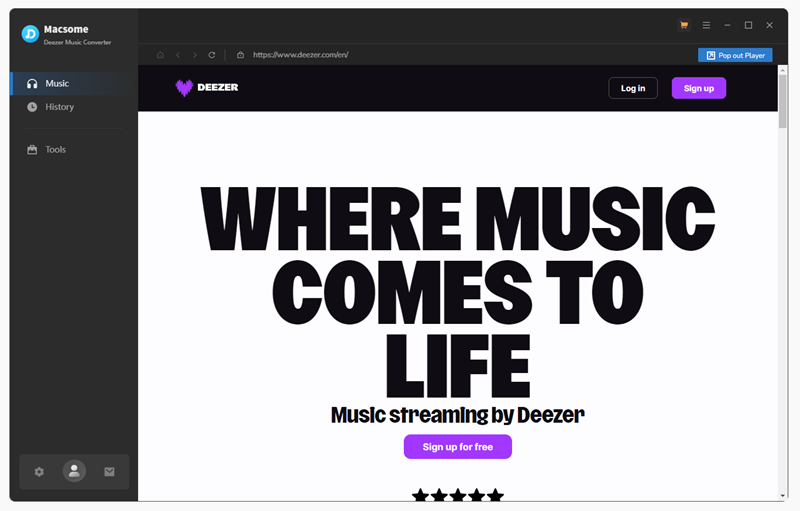Click the scrollbar down arrow

[x=782, y=496]
